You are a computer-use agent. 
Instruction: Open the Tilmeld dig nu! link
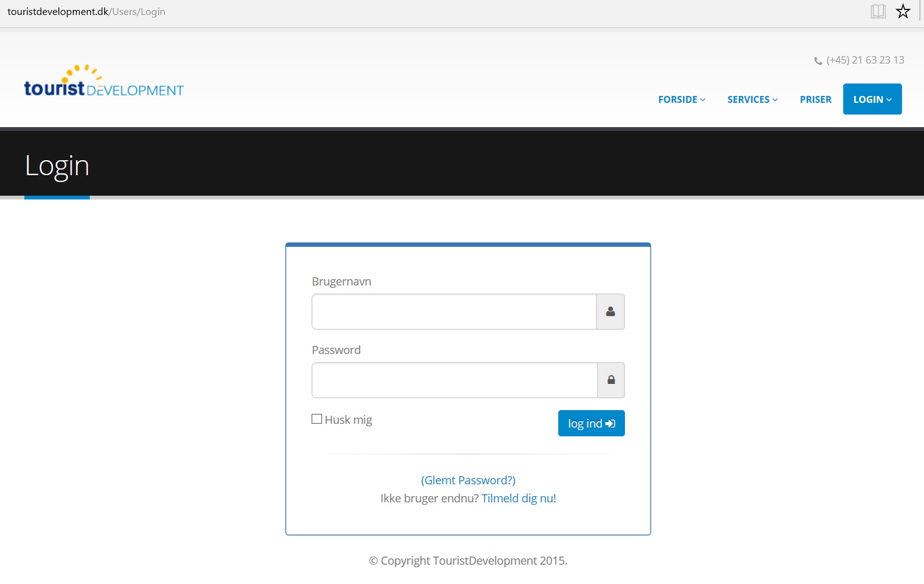518,498
